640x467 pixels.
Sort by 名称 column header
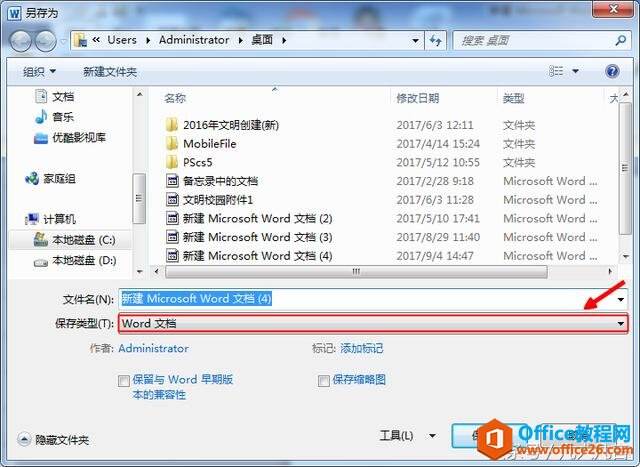tap(175, 98)
